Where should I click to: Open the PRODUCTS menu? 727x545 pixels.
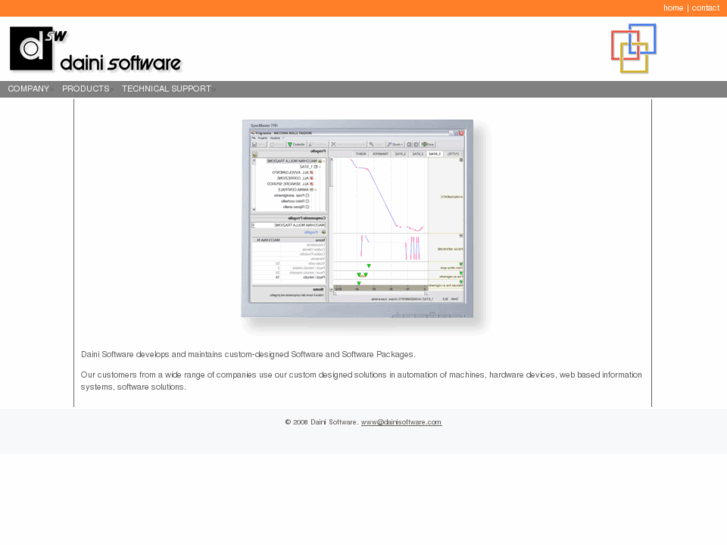86,89
